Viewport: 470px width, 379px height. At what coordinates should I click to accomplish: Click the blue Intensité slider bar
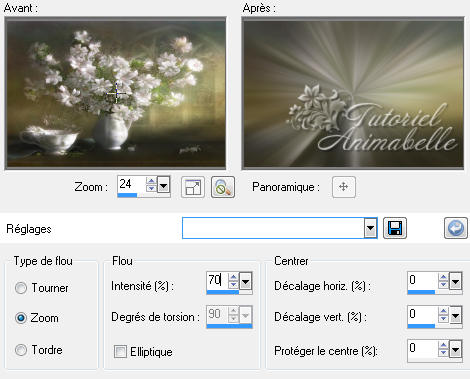click(x=223, y=292)
